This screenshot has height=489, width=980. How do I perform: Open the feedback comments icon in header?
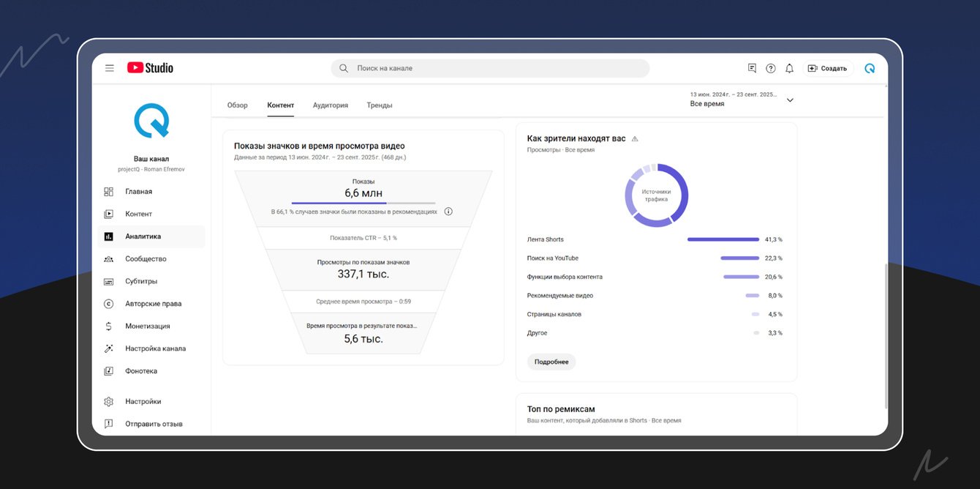coord(752,68)
